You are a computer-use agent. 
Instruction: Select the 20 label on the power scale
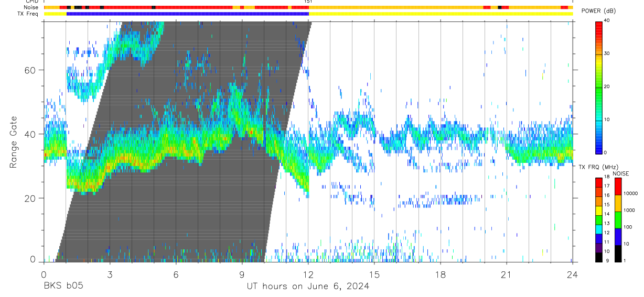(x=607, y=86)
